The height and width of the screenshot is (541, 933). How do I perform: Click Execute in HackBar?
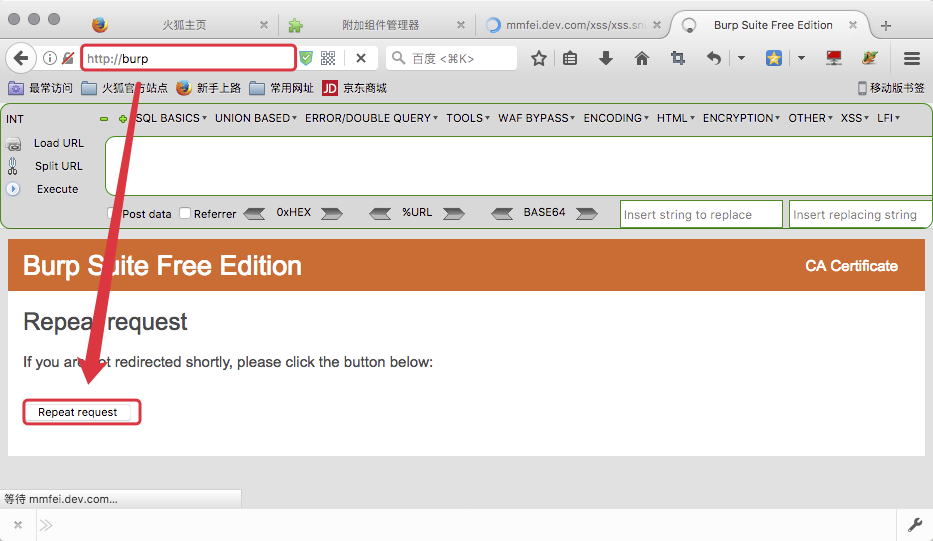point(57,189)
